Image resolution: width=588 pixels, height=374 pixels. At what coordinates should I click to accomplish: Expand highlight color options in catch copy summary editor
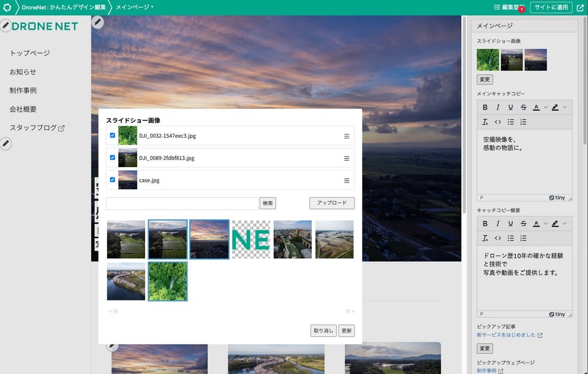(564, 223)
